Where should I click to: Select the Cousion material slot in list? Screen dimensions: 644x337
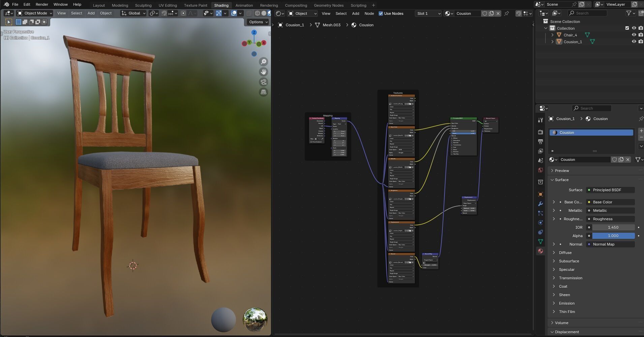[591, 133]
